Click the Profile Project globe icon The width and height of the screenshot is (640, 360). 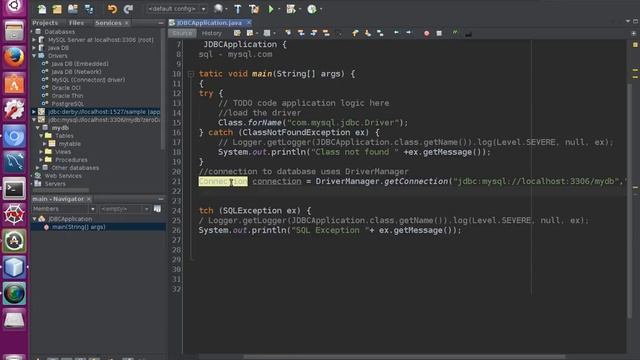coord(312,9)
